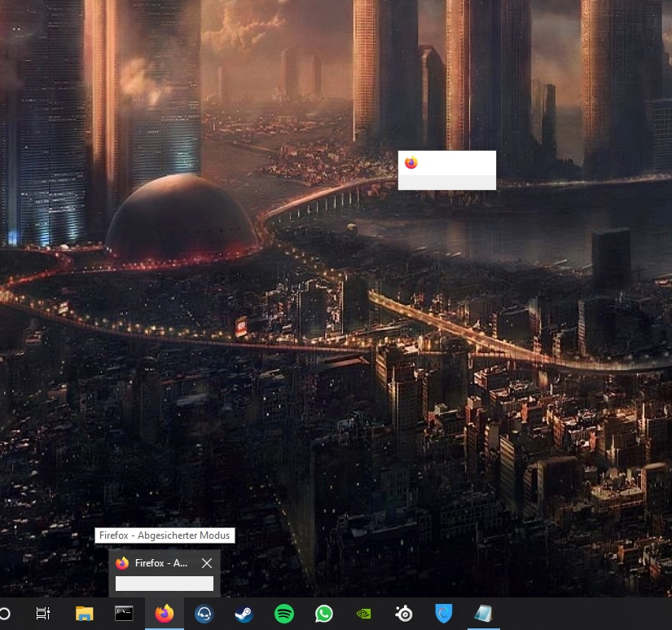Click the Firefox logo in the small dialog
This screenshot has height=630, width=672.
point(411,163)
